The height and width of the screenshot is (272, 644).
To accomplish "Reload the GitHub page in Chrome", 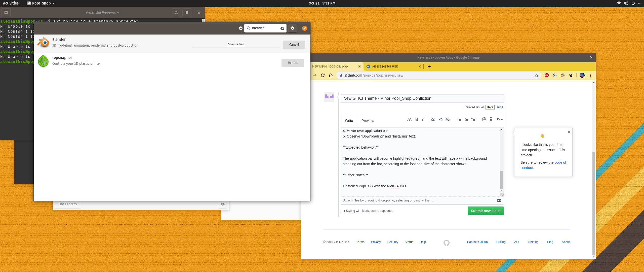I will [x=323, y=75].
